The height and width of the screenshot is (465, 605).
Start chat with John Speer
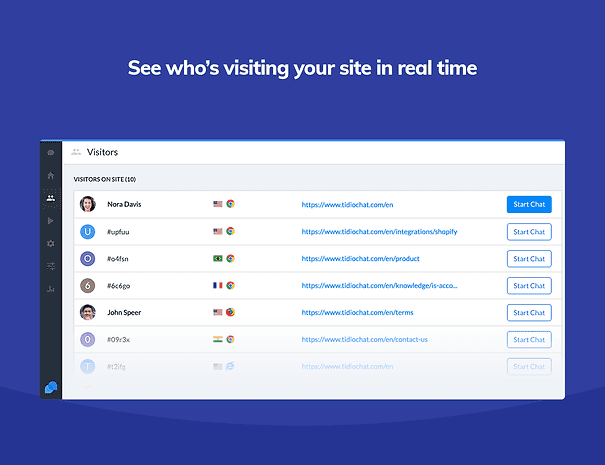pyautogui.click(x=528, y=312)
